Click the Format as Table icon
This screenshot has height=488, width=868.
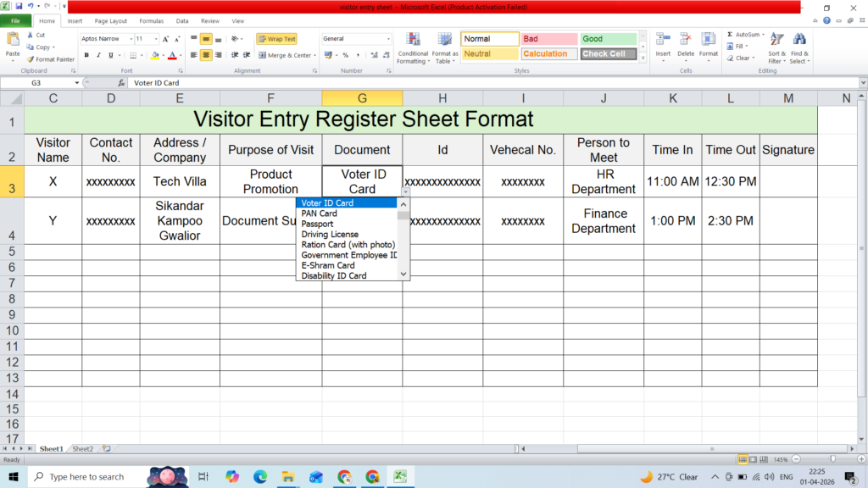tap(444, 40)
